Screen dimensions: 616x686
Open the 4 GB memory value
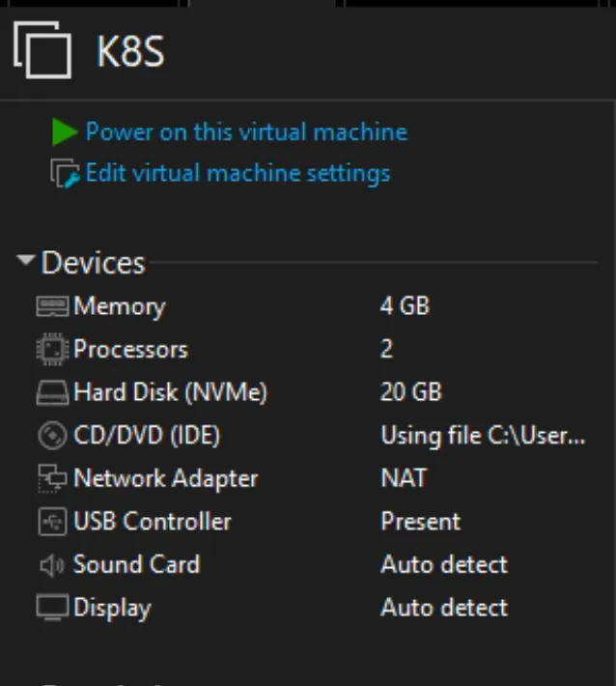[405, 306]
